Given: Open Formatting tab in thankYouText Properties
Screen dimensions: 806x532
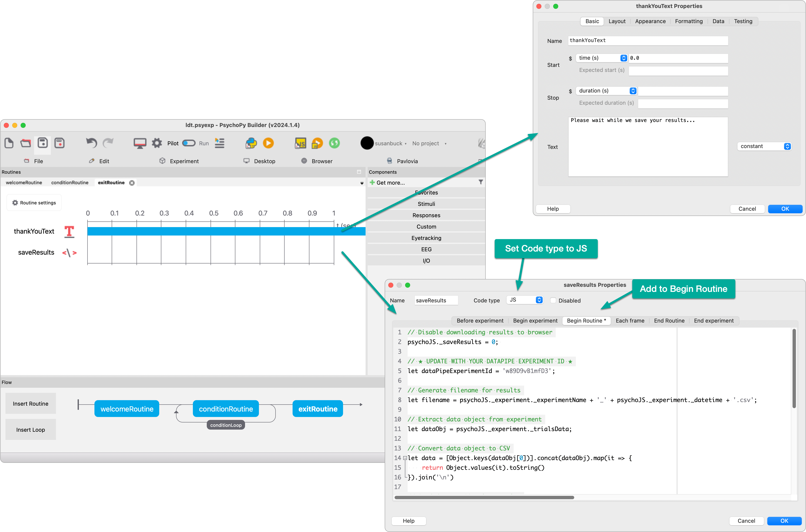Looking at the screenshot, I should coord(689,21).
